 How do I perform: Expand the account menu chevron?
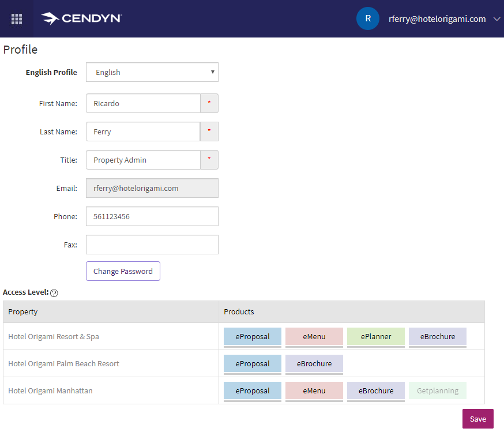pyautogui.click(x=497, y=19)
